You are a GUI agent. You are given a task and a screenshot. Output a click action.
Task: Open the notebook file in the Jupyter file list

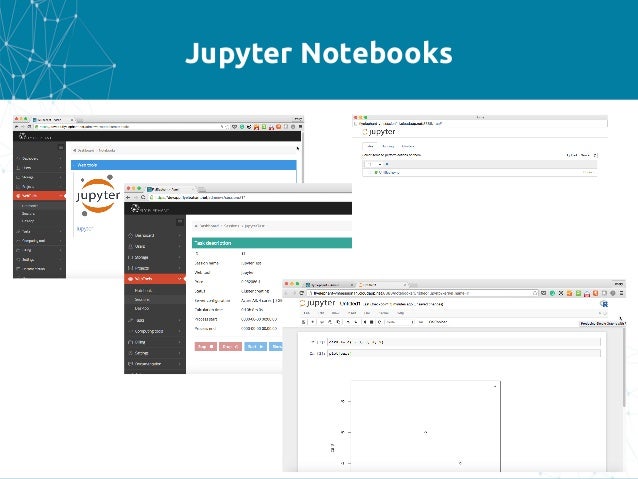[389, 173]
